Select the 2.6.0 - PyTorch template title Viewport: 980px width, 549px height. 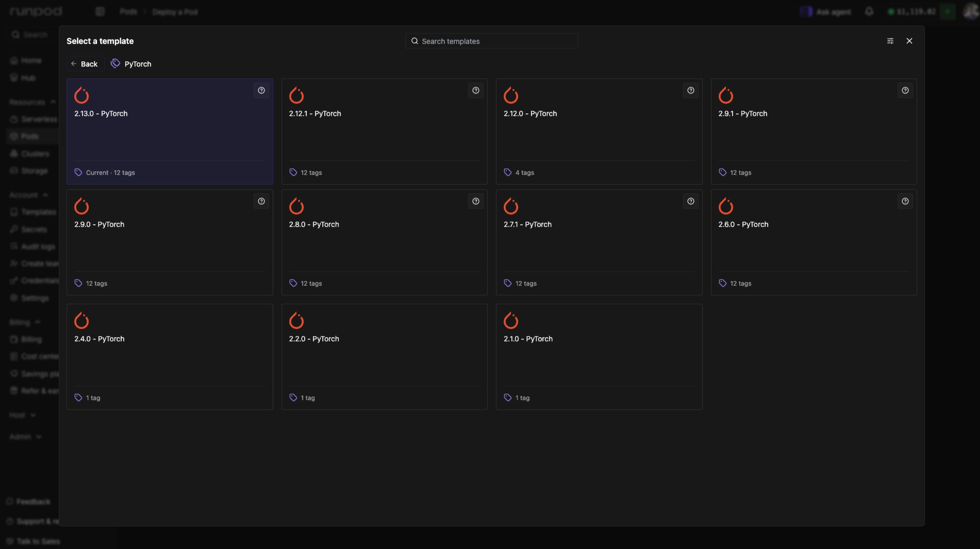click(x=743, y=224)
